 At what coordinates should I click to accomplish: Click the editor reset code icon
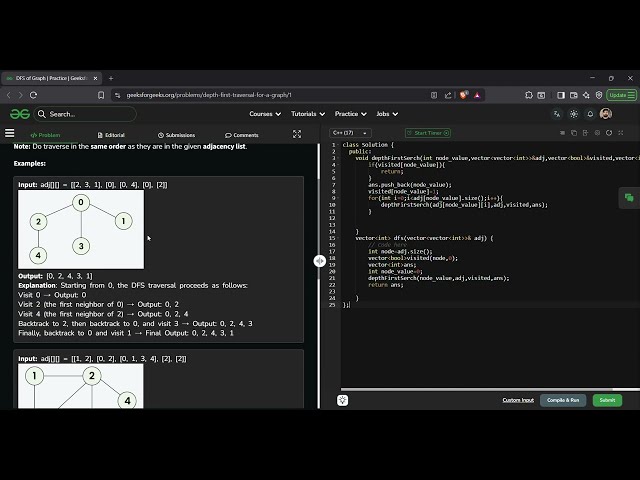pyautogui.click(x=609, y=133)
